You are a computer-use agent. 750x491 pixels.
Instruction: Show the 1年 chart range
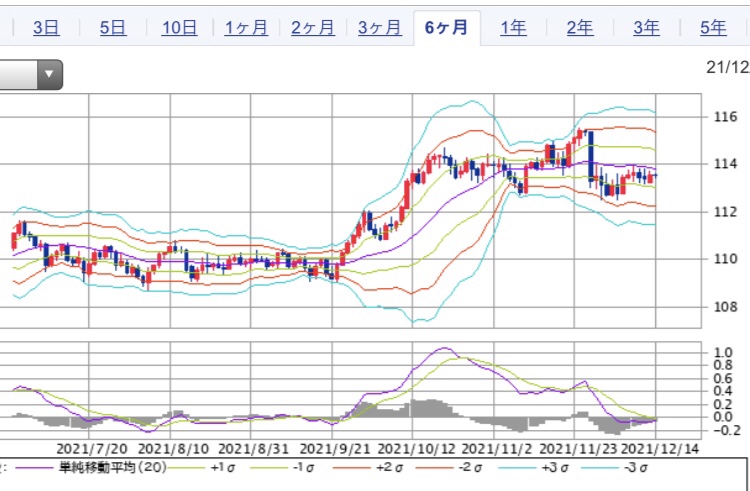[513, 28]
